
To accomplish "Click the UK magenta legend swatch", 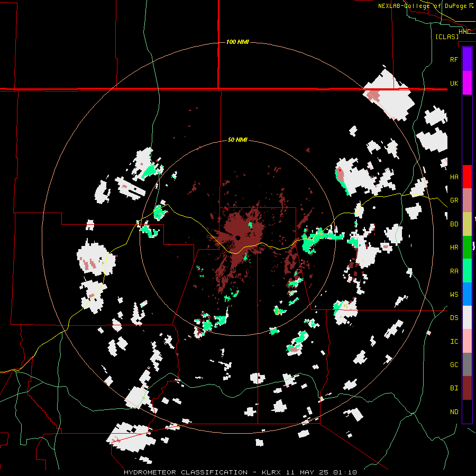I will coord(467,83).
